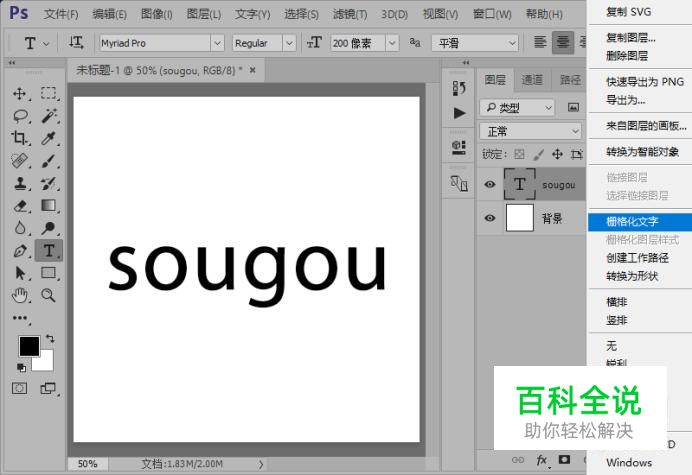Viewport: 692px width, 475px height.
Task: Open the 类型 layer filter dropdown
Action: tap(517, 108)
